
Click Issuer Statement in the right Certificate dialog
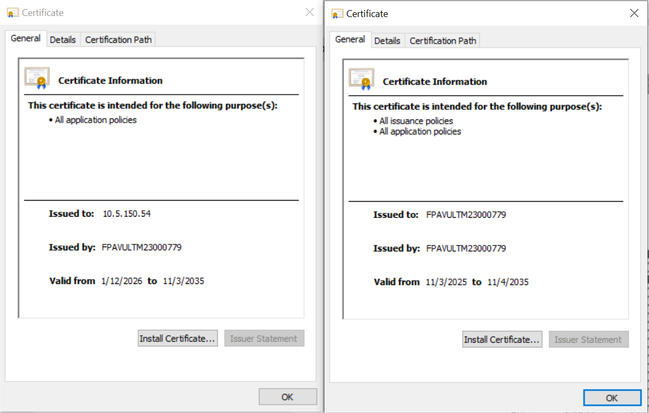pos(589,340)
